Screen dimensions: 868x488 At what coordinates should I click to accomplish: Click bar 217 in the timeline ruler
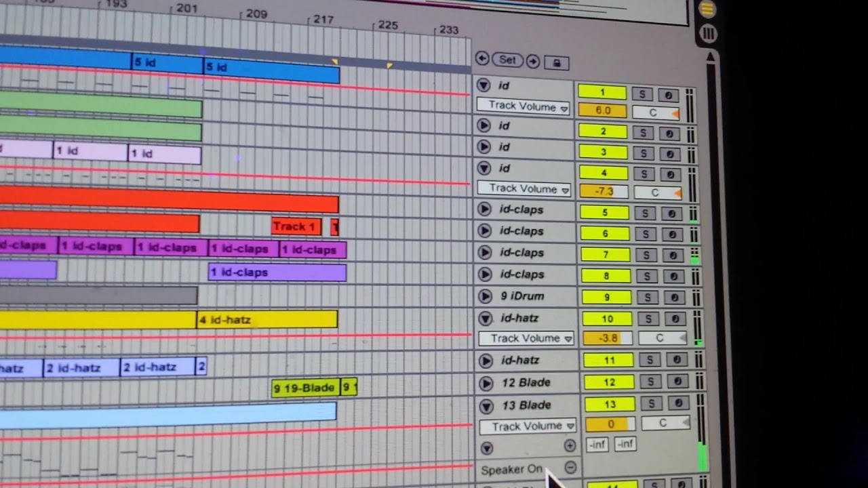(x=323, y=20)
